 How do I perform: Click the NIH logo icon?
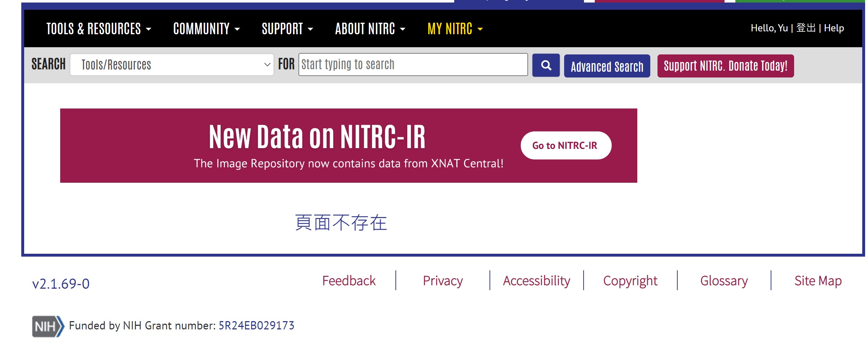[x=48, y=326]
